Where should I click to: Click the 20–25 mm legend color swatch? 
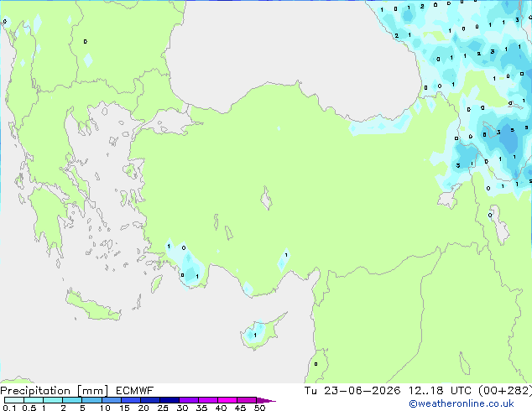pos(150,400)
